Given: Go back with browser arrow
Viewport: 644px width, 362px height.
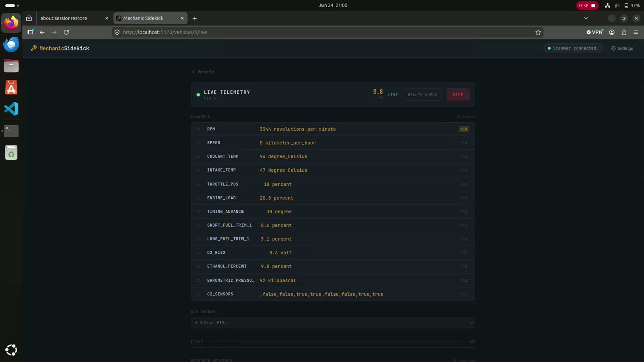Looking at the screenshot, I should tap(42, 32).
